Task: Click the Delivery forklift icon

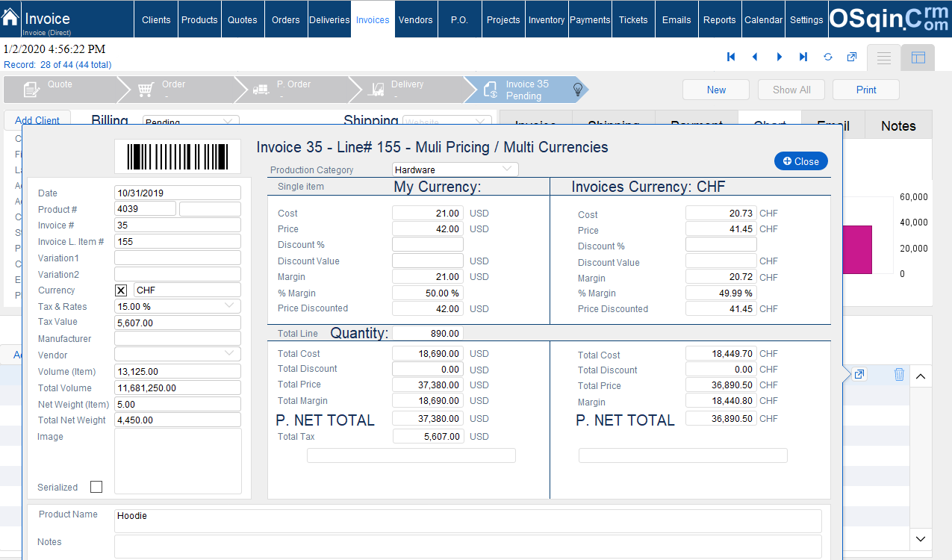Action: click(377, 90)
